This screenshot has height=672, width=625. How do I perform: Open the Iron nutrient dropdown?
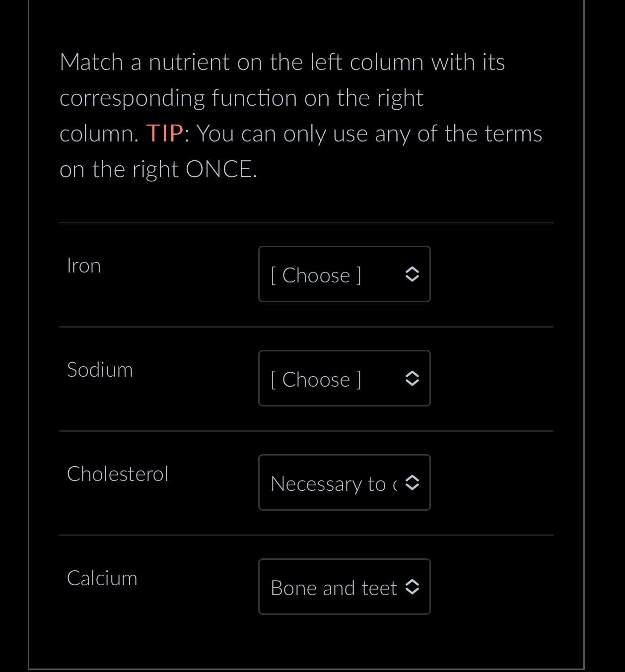[344, 274]
